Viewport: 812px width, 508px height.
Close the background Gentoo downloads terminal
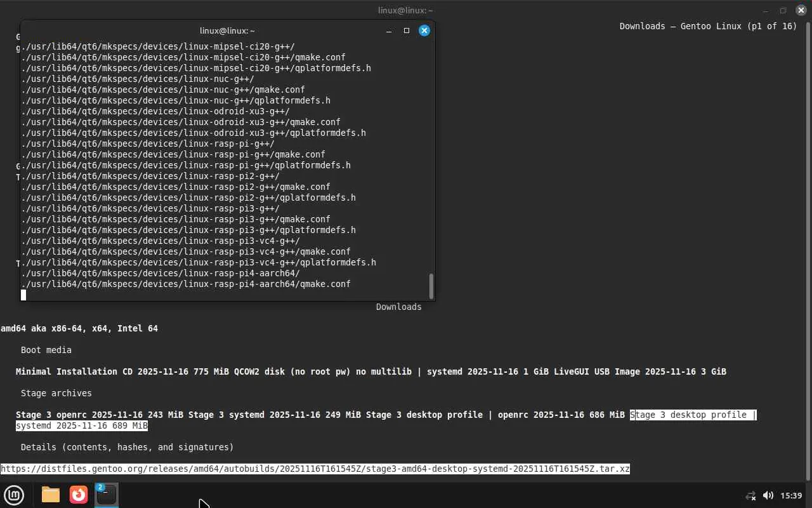pos(801,10)
